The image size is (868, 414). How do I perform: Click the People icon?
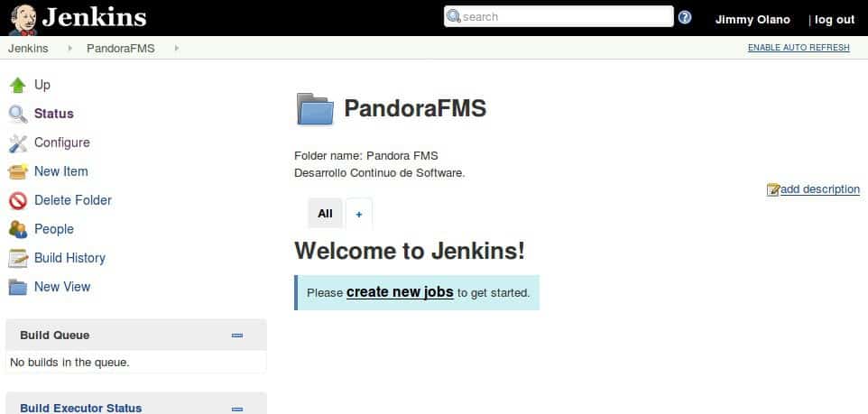point(18,229)
